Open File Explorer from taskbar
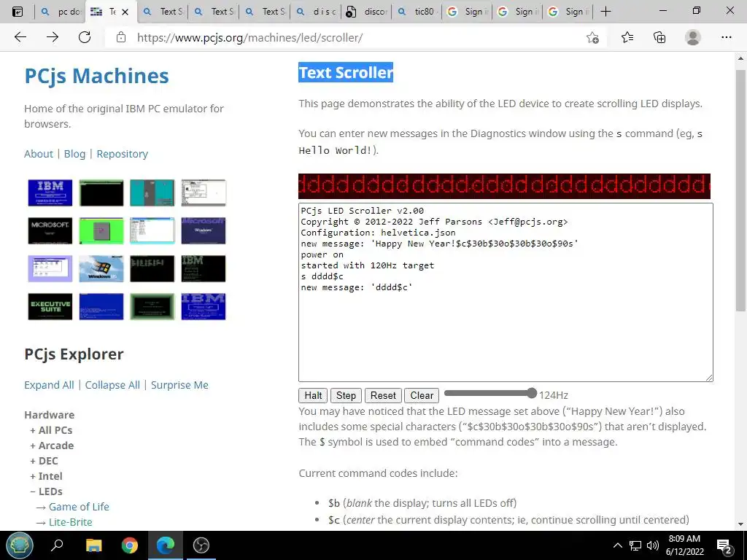 (x=94, y=545)
